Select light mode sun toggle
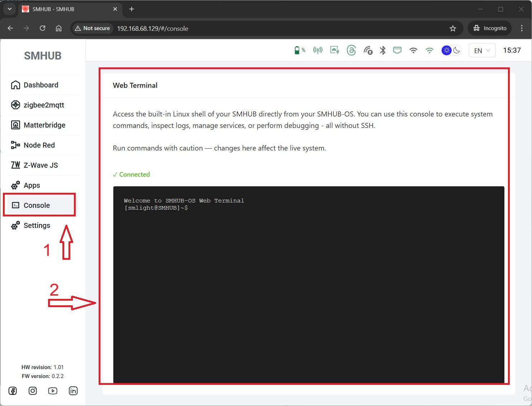532x406 pixels. click(446, 50)
